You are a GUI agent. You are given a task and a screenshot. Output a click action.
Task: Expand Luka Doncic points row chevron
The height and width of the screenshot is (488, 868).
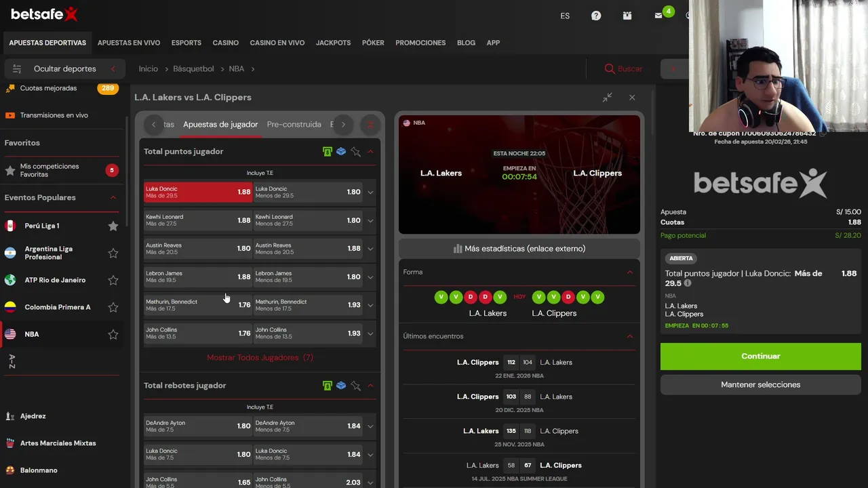pos(370,192)
